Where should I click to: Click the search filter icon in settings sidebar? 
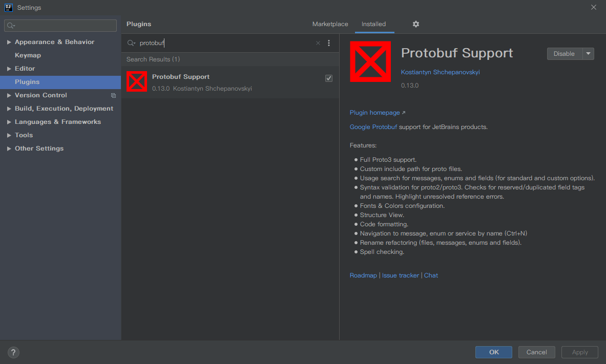tap(9, 25)
